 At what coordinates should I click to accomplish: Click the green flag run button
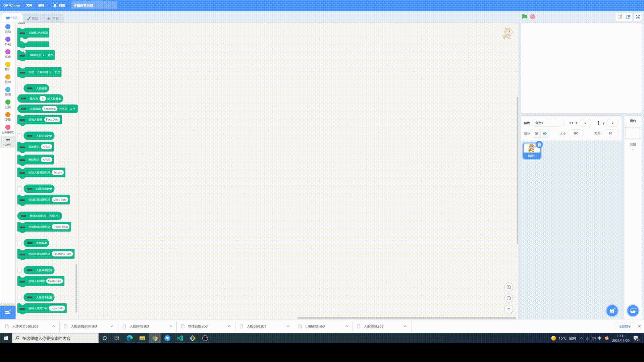click(525, 17)
